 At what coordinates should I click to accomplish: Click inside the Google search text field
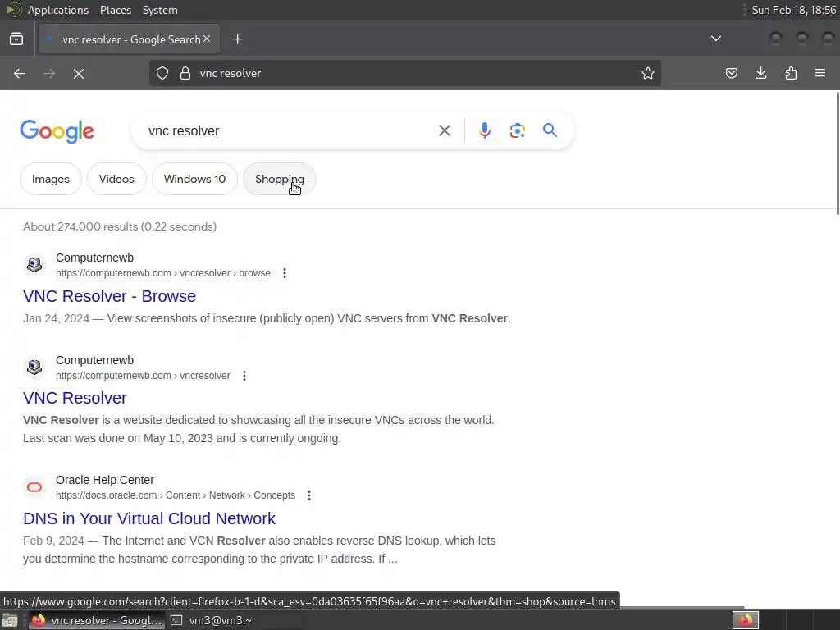point(290,130)
